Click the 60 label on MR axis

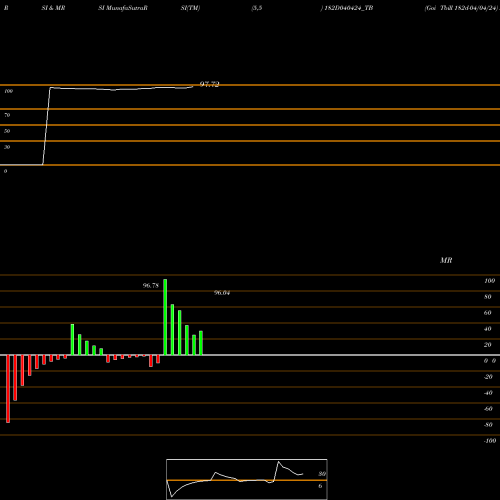pos(488,313)
